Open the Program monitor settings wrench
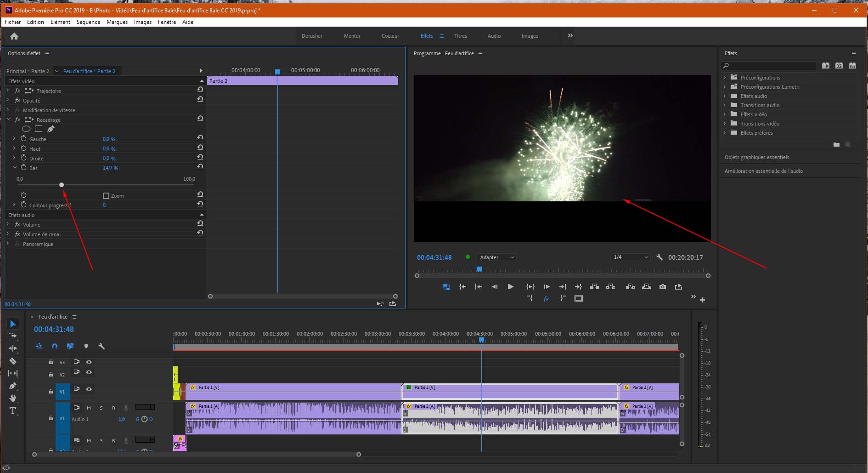This screenshot has height=473, width=868. [x=659, y=257]
